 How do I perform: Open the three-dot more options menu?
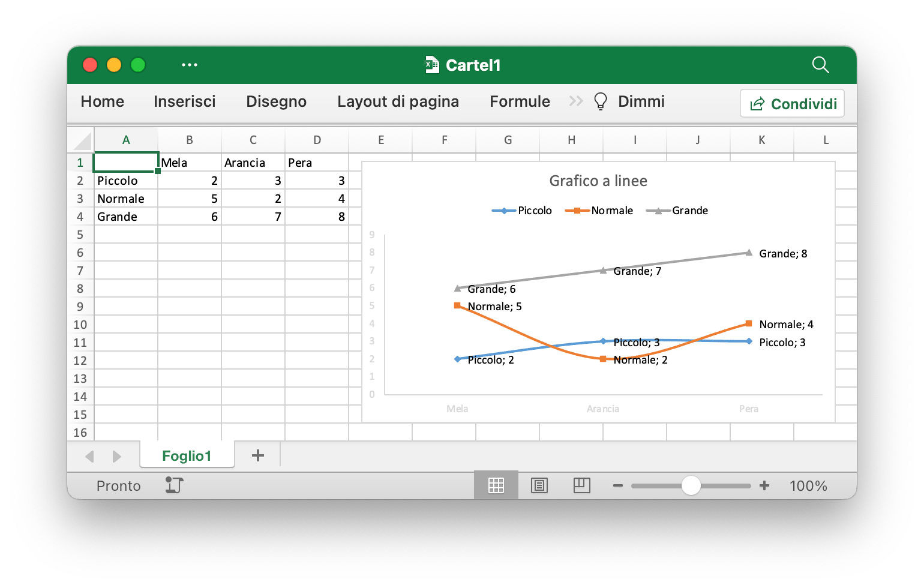[190, 65]
